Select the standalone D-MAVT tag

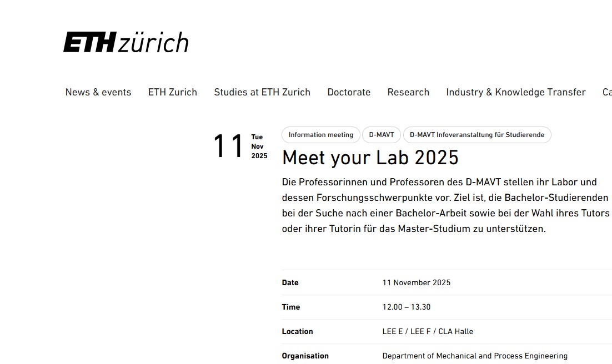pos(382,135)
